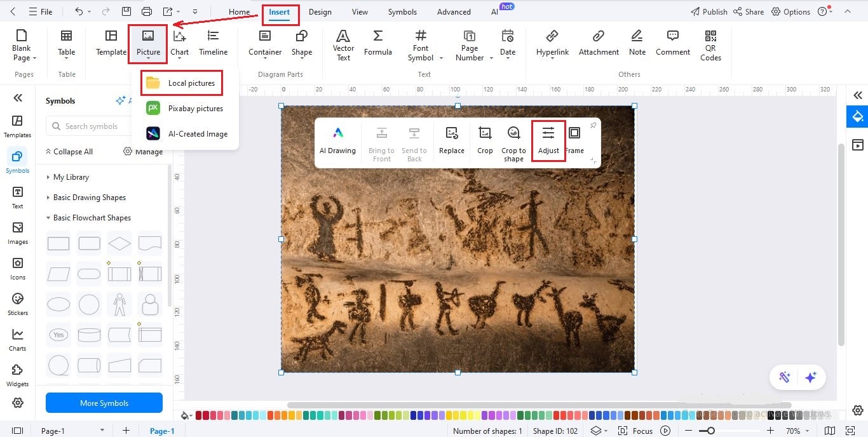Add a Hyperlink
The image size is (868, 437).
point(552,43)
